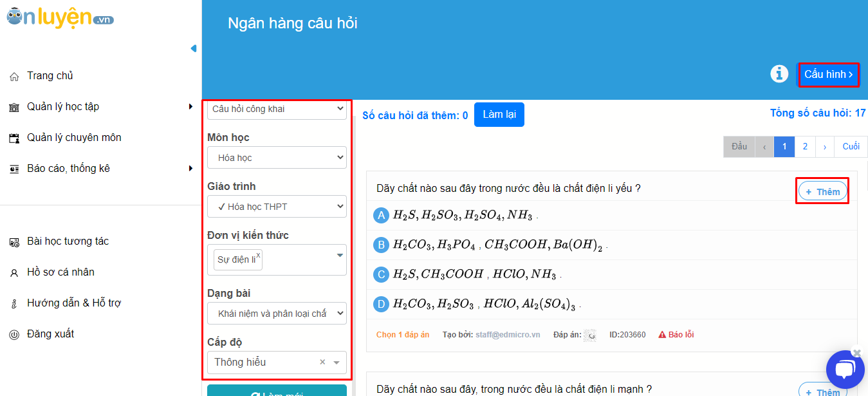Click the Chọn 1 đáp án label
Screen dimensions: 868x396
pos(403,335)
